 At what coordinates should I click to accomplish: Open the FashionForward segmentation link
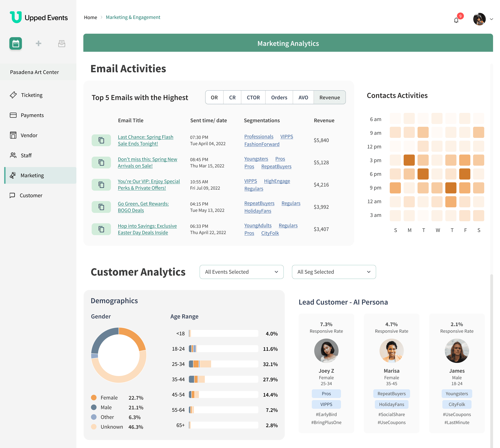[262, 144]
